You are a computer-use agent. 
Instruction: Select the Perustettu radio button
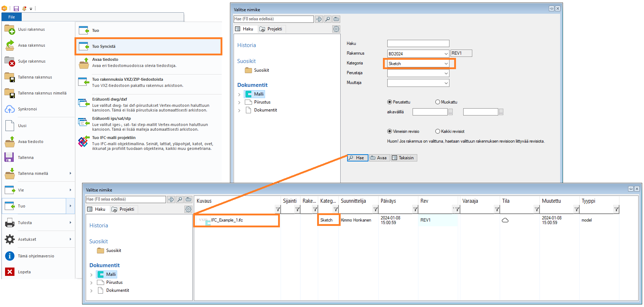389,102
